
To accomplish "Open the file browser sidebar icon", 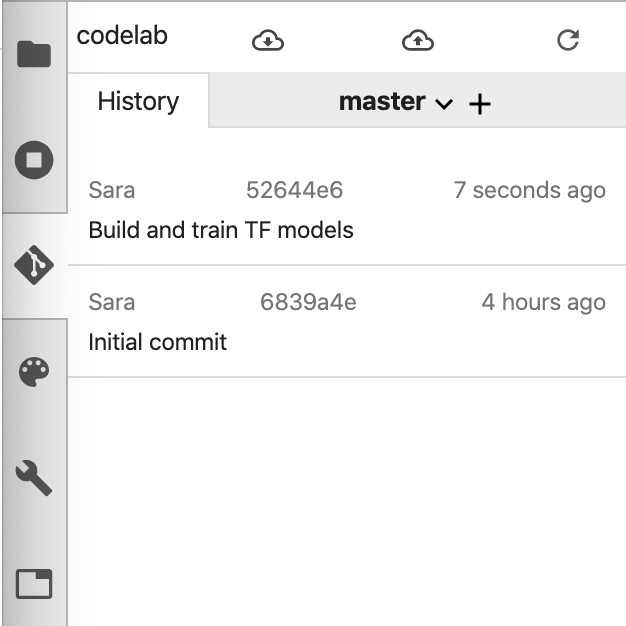I will 34,53.
